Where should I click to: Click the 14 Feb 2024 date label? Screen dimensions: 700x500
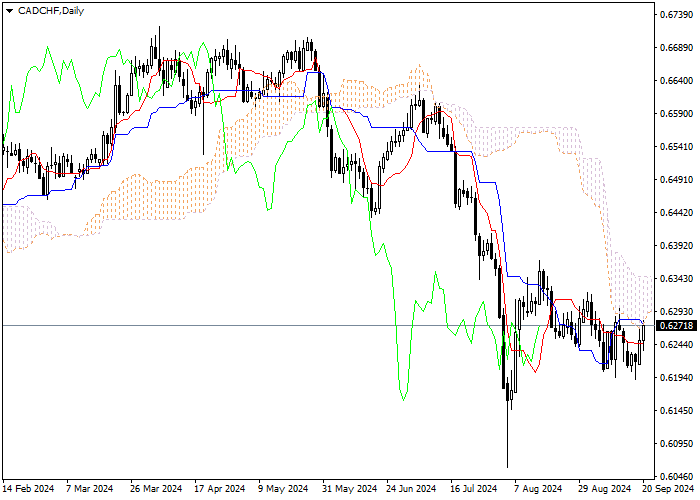click(x=29, y=489)
